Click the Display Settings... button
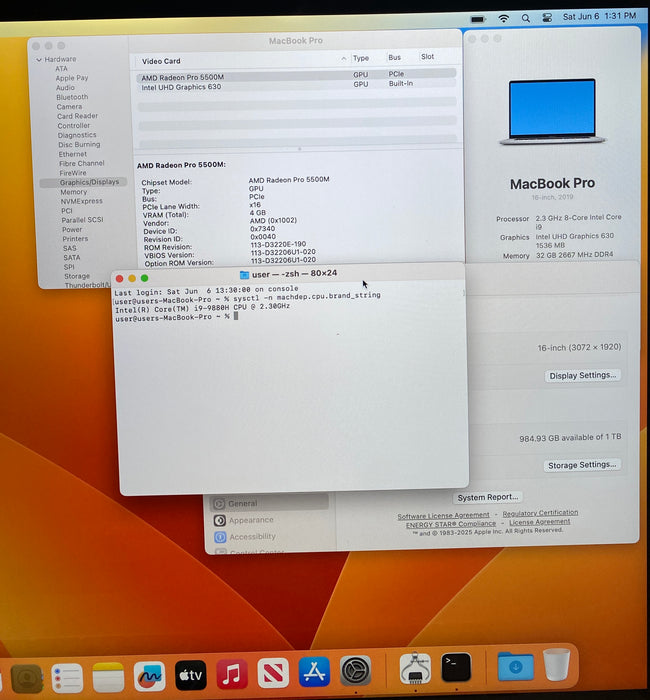This screenshot has width=650, height=700. coord(583,375)
